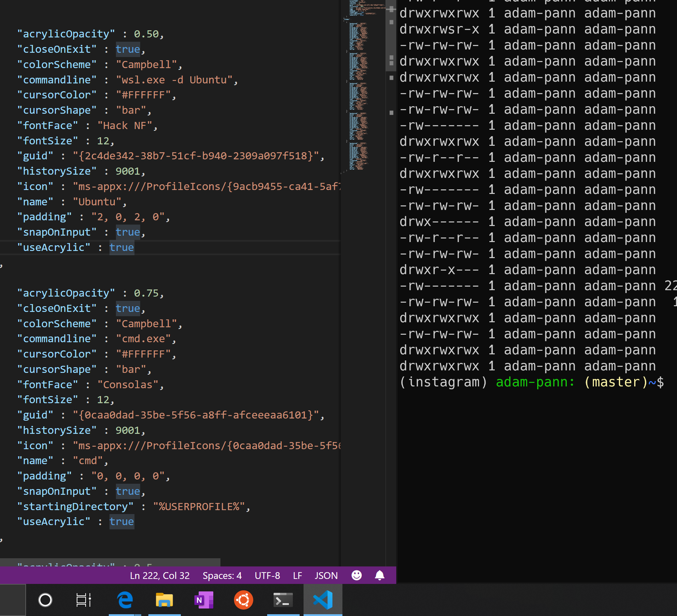Screen dimensions: 677x616
Task: Click the #FFFFFF cursorColor value
Action: (146, 94)
